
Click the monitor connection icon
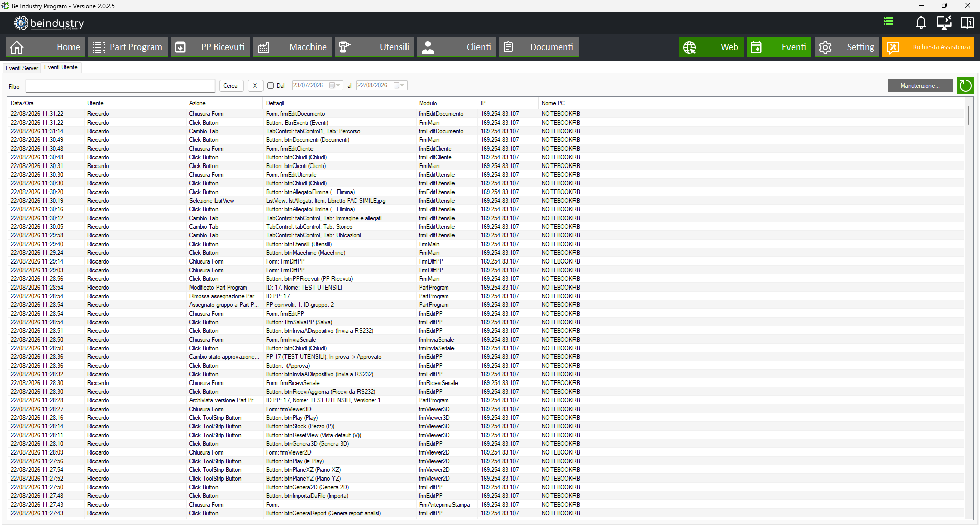point(944,22)
